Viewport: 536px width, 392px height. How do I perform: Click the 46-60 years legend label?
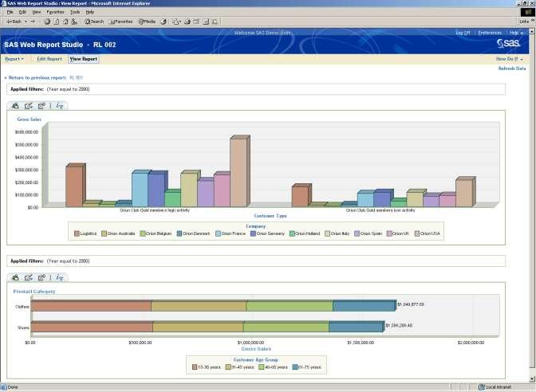tap(276, 367)
